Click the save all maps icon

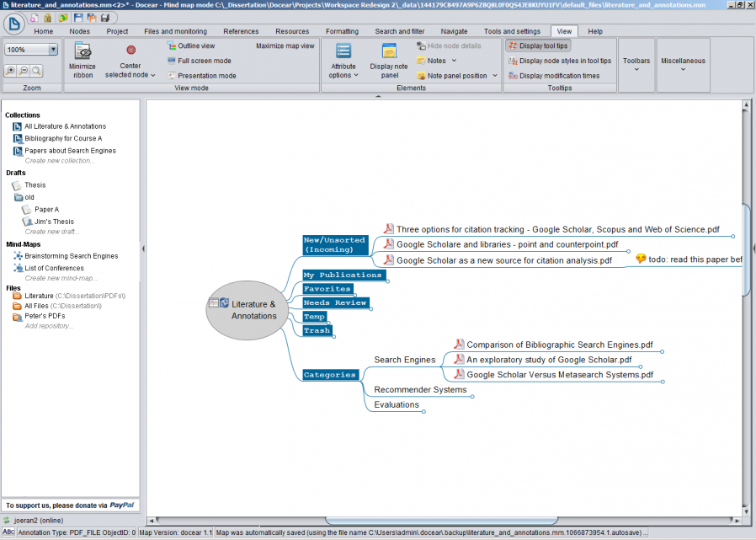92,18
